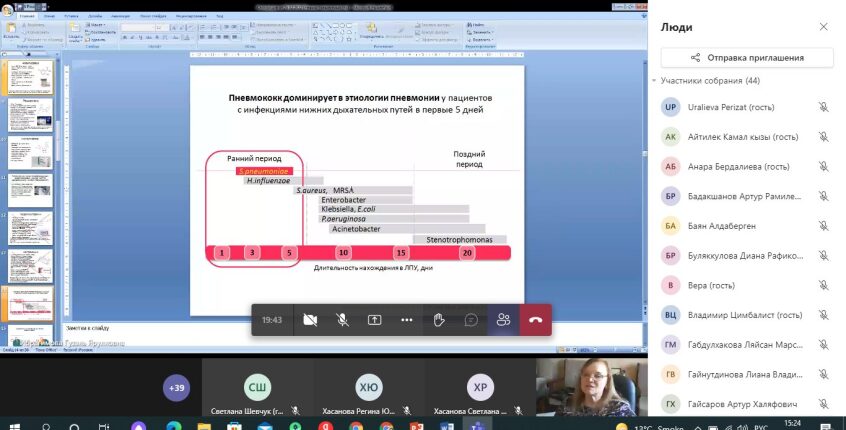This screenshot has width=846, height=430.
Task: Open PowerPoint from the Windows taskbar
Action: click(418, 426)
